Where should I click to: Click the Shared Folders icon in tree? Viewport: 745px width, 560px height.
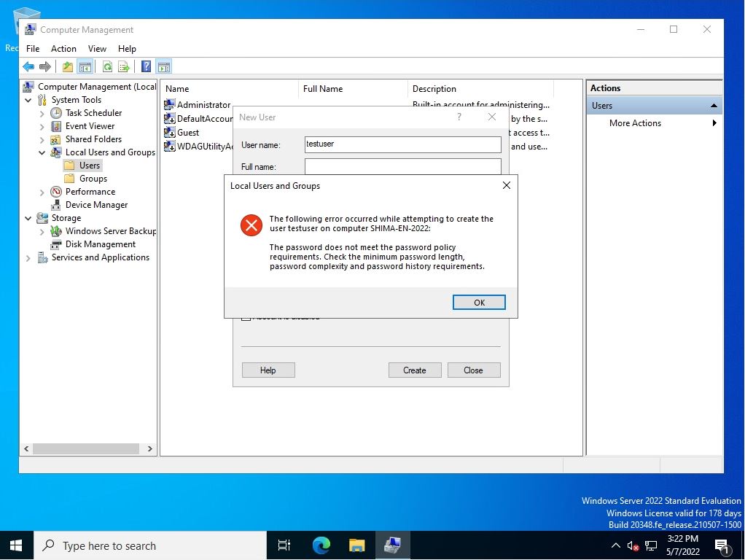(x=56, y=139)
